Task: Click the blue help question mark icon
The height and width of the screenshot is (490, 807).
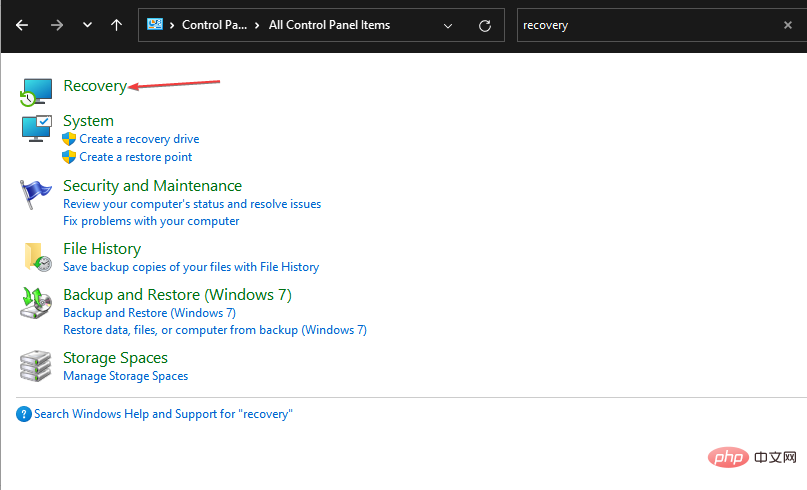Action: tap(24, 414)
